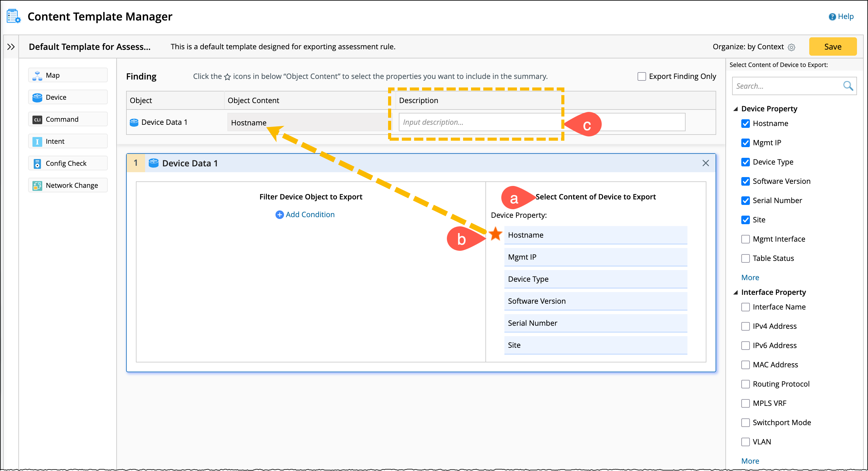Screen dimensions: 868x471
Task: Click the Network Change icon
Action: [x=37, y=186]
